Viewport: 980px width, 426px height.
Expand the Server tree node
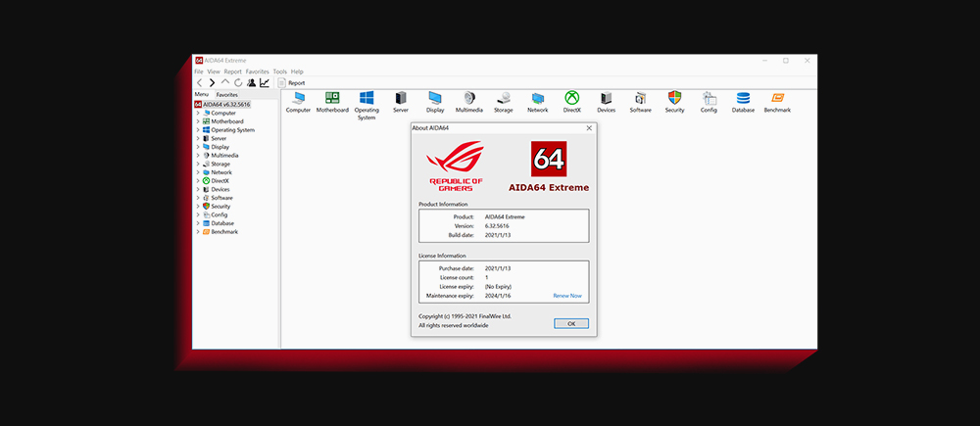coord(198,139)
